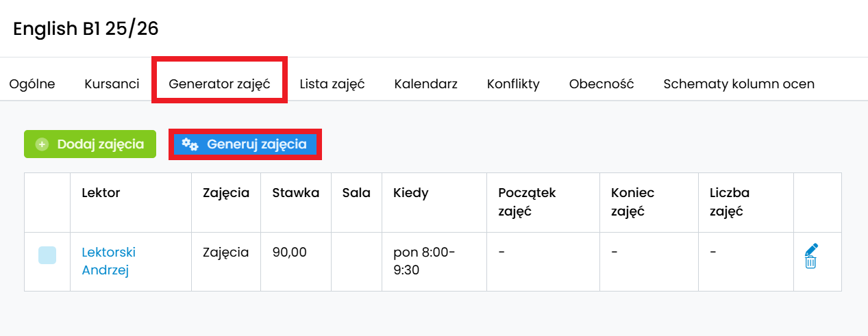
Task: Click the pon 8:00-9:30 schedule cell
Action: point(423,261)
